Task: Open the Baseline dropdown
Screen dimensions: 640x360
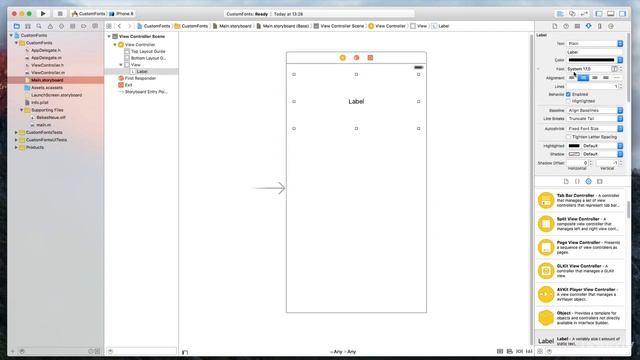Action: pos(595,110)
